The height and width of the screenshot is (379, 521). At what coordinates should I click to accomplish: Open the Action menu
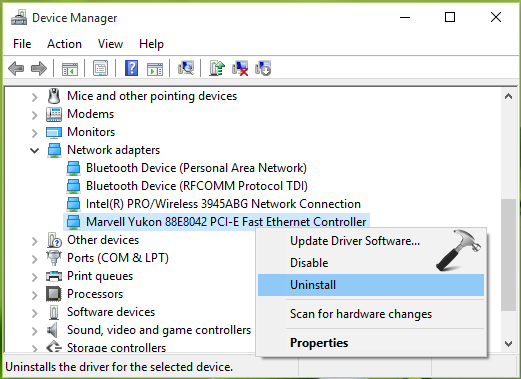click(64, 44)
